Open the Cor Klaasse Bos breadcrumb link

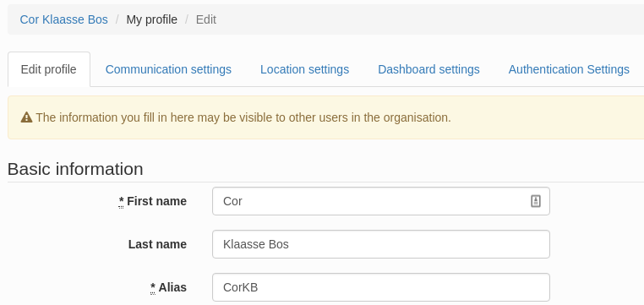tap(64, 19)
